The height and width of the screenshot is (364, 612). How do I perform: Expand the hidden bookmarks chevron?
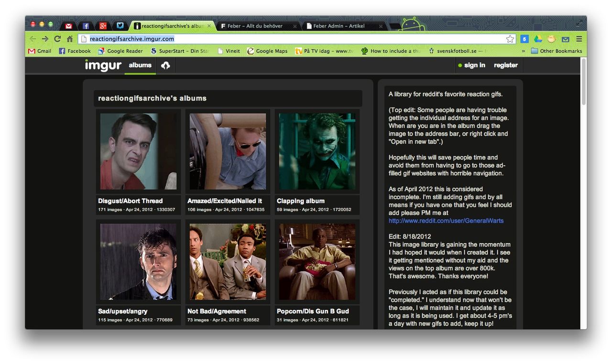tap(523, 51)
